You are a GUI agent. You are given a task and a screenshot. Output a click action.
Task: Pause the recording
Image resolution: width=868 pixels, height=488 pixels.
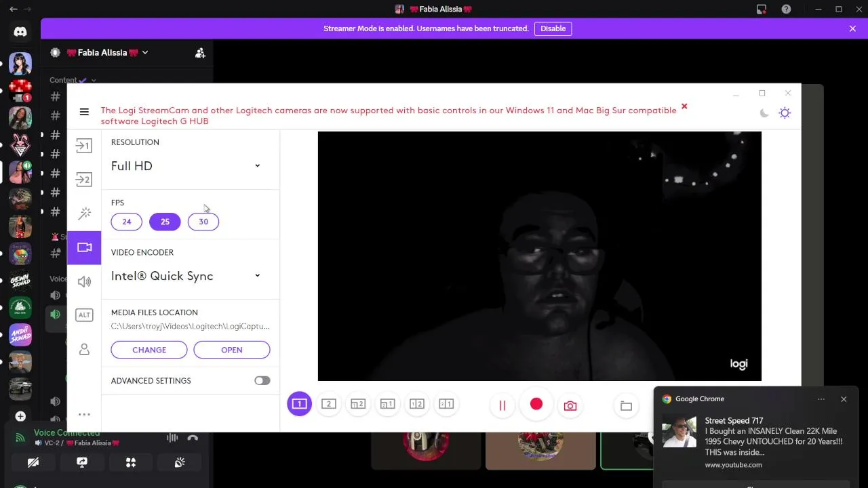[502, 405]
